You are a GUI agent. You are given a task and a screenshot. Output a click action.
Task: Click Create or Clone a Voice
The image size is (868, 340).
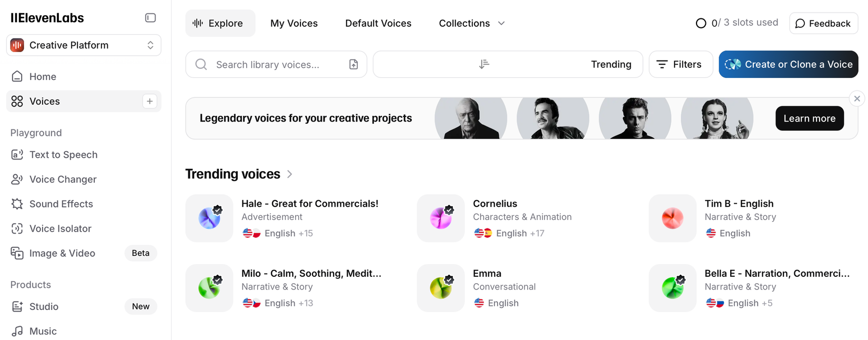point(788,64)
